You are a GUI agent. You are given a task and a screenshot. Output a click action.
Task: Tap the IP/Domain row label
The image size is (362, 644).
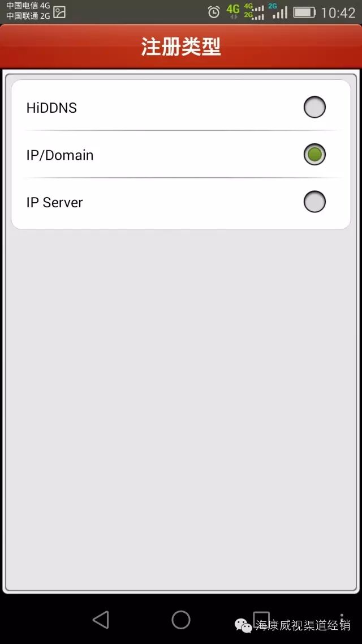60,155
